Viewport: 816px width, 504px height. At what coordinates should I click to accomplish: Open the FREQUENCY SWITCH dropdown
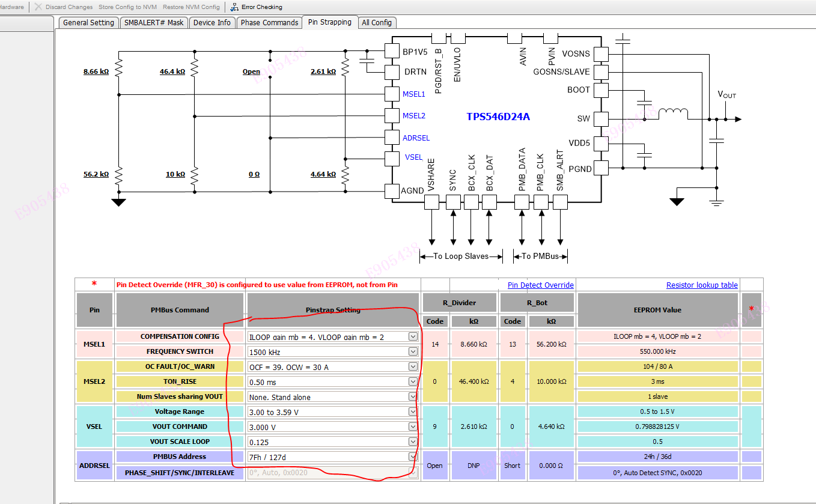[x=413, y=351]
